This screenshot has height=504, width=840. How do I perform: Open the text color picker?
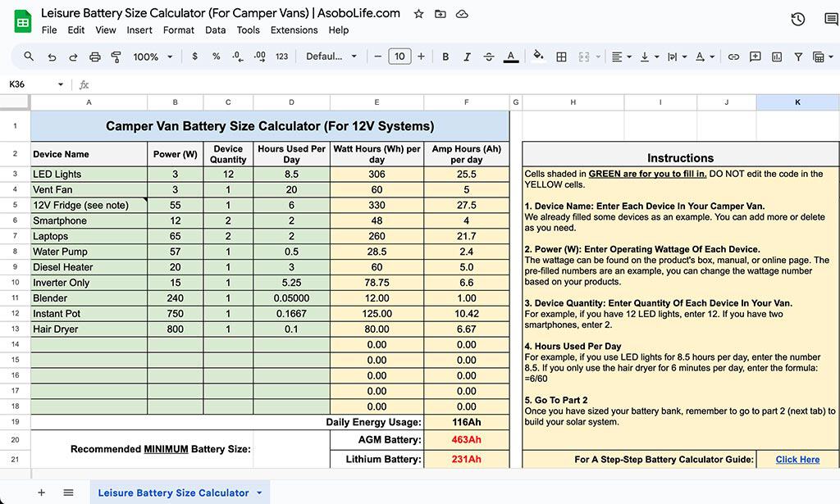[x=511, y=57]
